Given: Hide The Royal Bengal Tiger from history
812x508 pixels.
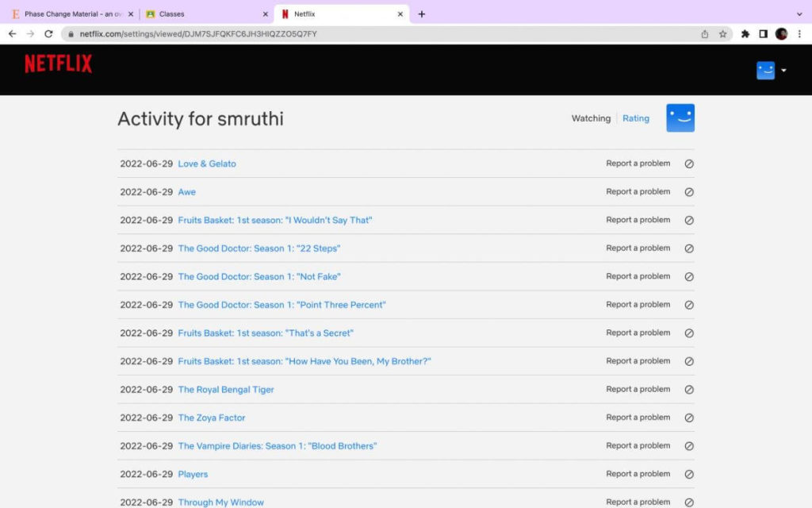Looking at the screenshot, I should tap(689, 390).
